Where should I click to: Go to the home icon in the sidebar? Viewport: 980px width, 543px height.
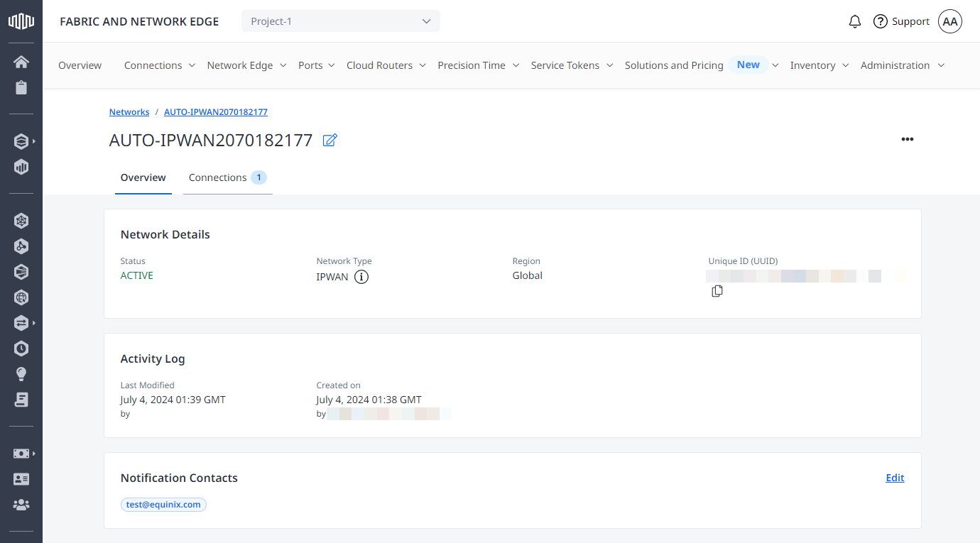(x=21, y=62)
